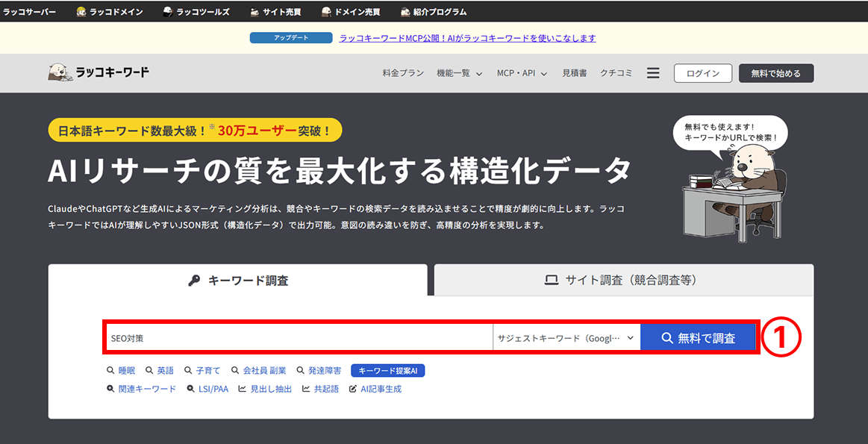The width and height of the screenshot is (868, 444).
Task: Open the サジェストキーワード dropdown
Action: [566, 338]
